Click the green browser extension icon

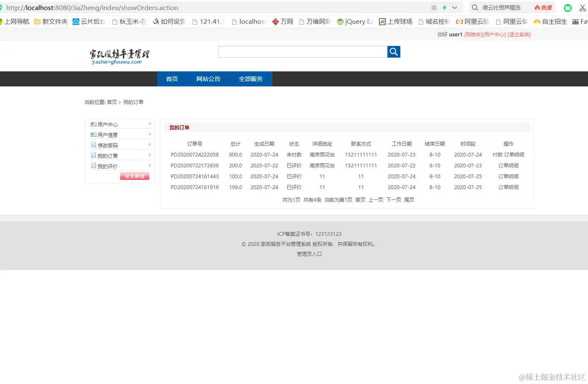[x=568, y=8]
